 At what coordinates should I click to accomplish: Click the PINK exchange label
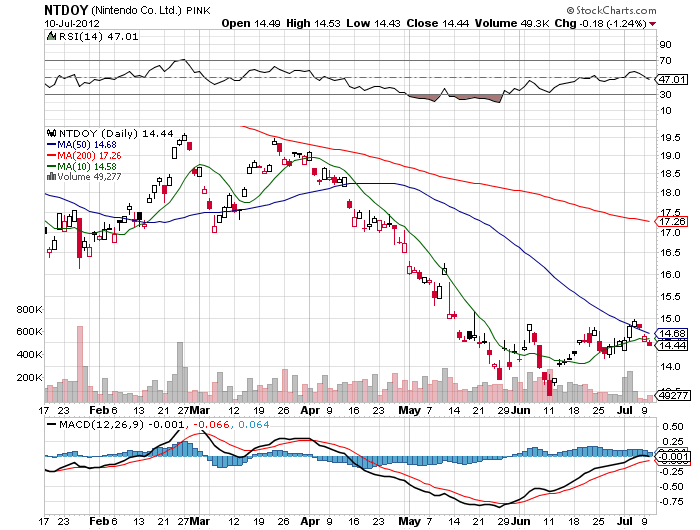[x=198, y=11]
